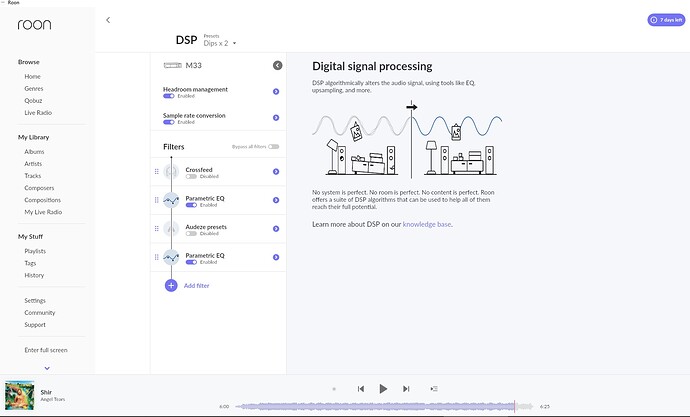Open Headroom management settings arrow
This screenshot has height=417, width=690.
(276, 91)
